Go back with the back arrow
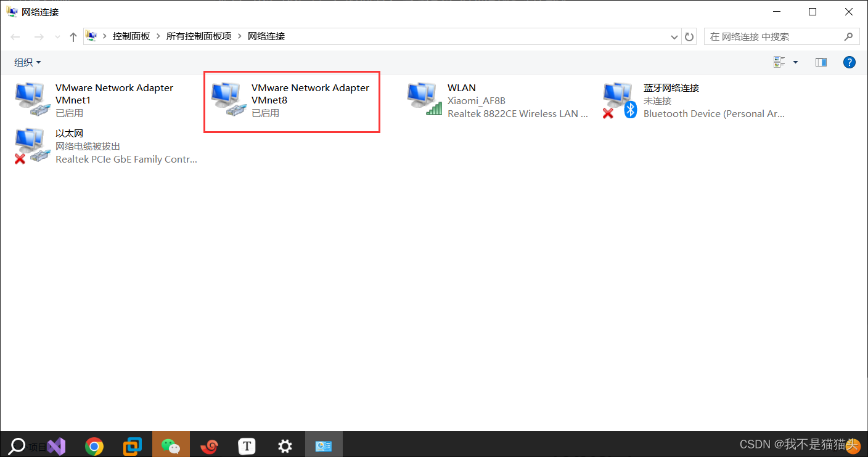 coord(15,37)
